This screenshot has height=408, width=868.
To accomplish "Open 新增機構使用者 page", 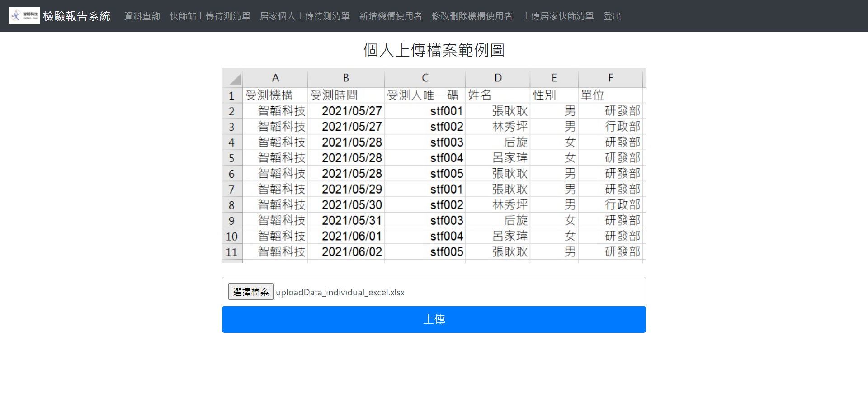I will tap(391, 16).
